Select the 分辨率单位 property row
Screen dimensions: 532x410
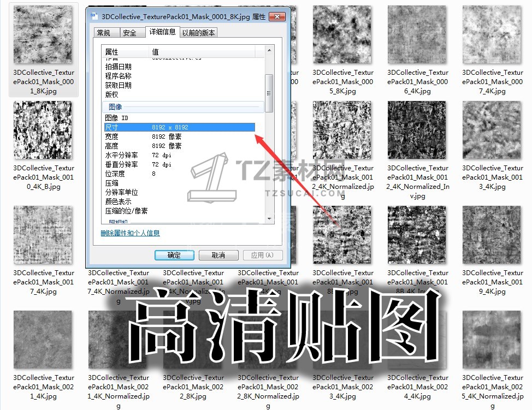179,192
